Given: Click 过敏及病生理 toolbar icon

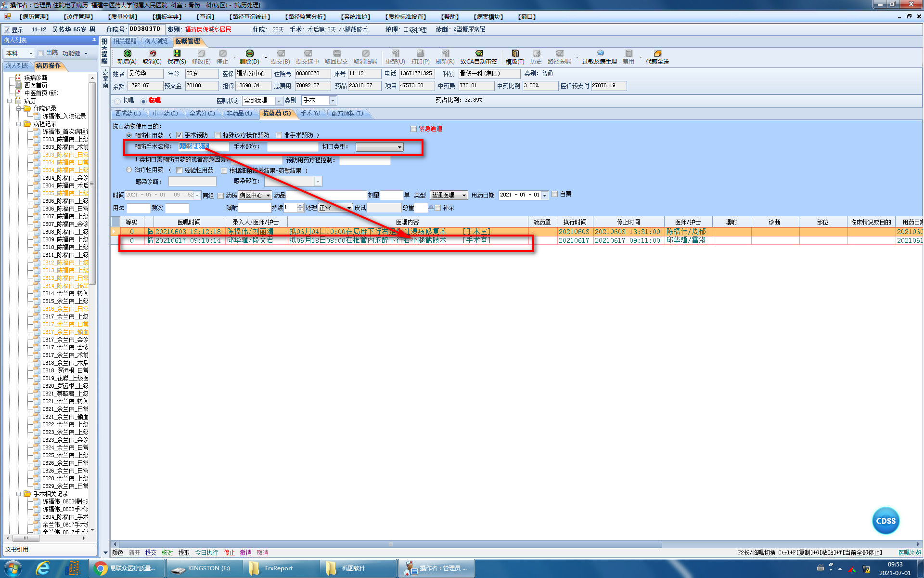Looking at the screenshot, I should pos(600,54).
